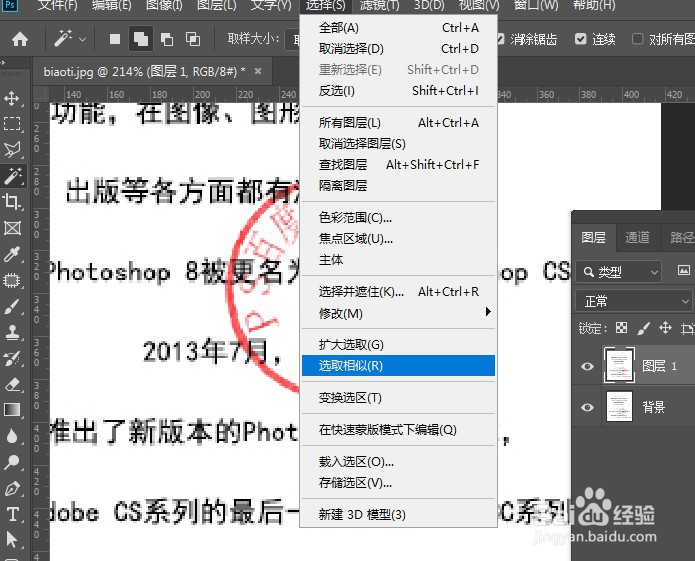Screen dimensions: 695x561
Task: Select New Selection mode square icon
Action: (x=115, y=39)
